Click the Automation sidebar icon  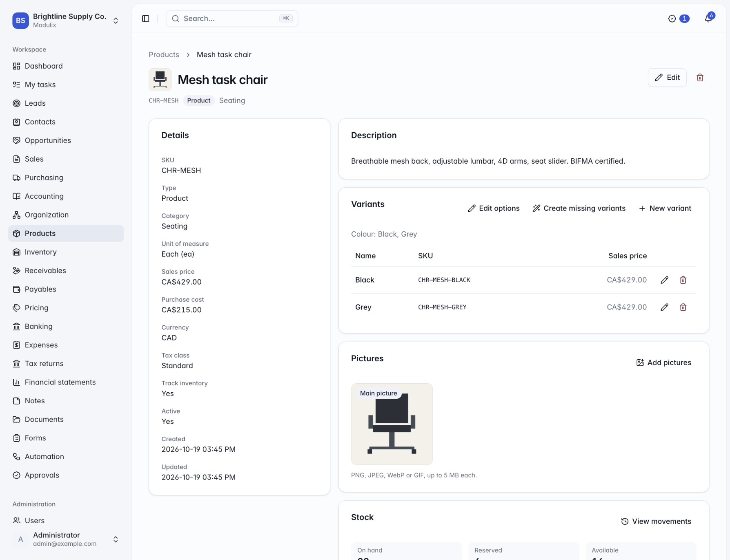click(x=16, y=457)
